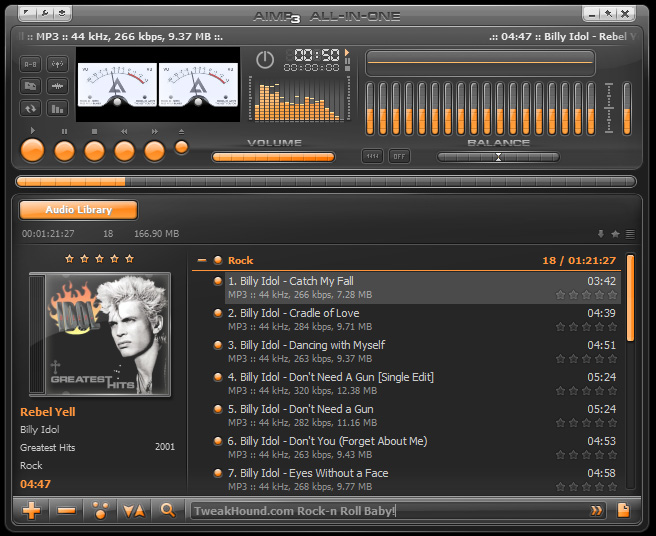
Task: Click first star above the album cover
Action: click(69, 259)
